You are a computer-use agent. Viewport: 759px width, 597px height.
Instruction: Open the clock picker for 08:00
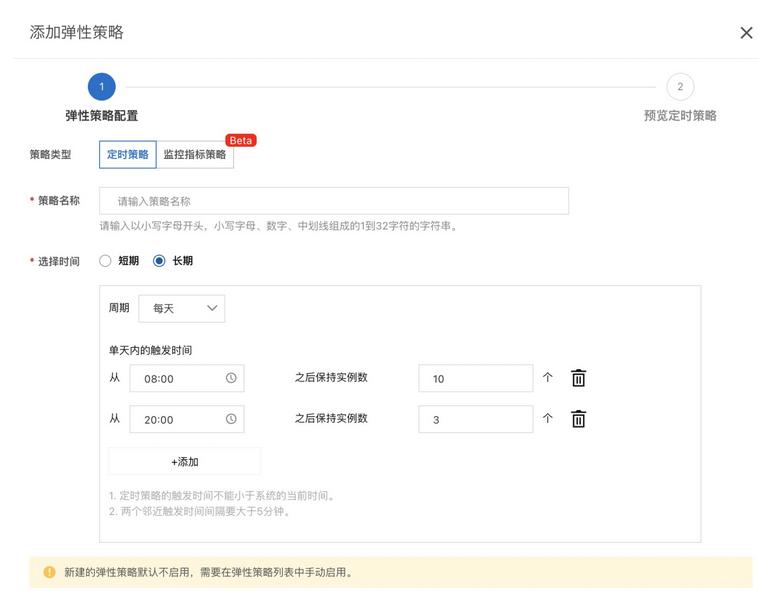tap(231, 378)
